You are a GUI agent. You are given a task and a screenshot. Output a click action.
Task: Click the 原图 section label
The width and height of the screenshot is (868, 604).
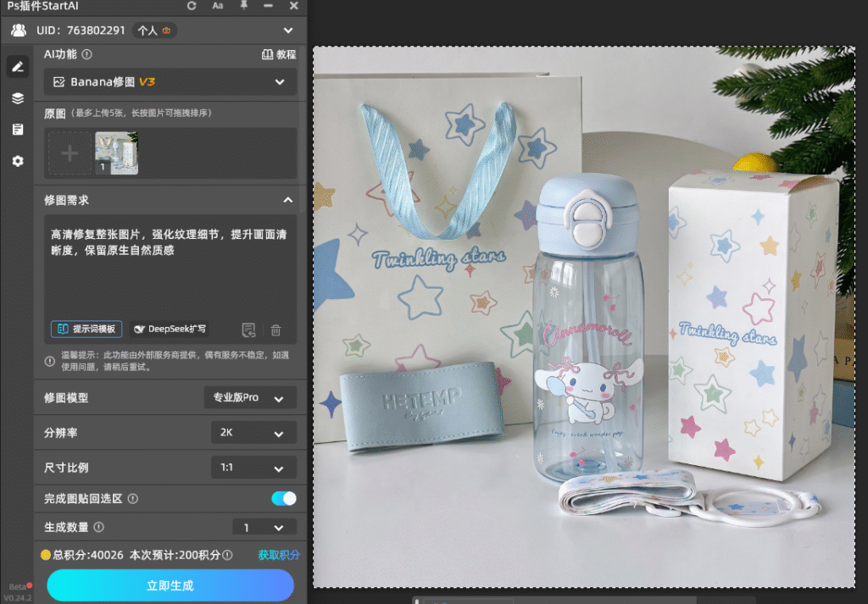(55, 114)
